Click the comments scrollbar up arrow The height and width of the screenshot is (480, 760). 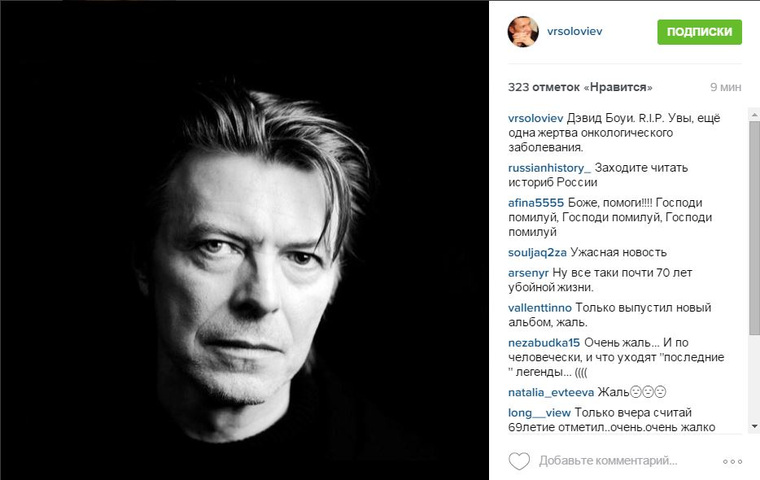point(754,114)
